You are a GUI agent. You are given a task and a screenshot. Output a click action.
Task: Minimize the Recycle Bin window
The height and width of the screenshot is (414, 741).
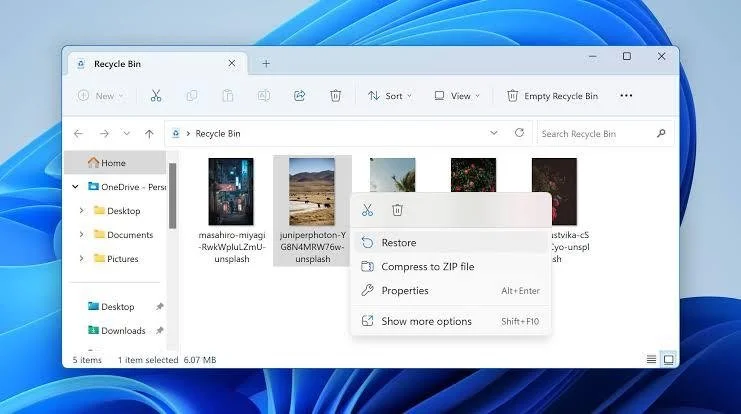tap(593, 57)
